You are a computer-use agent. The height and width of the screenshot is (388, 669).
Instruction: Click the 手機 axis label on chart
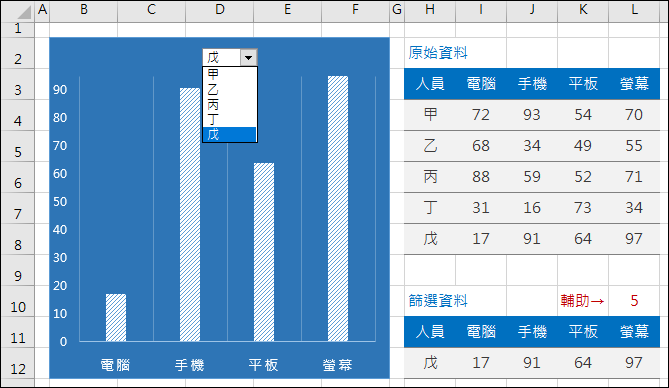tap(189, 365)
